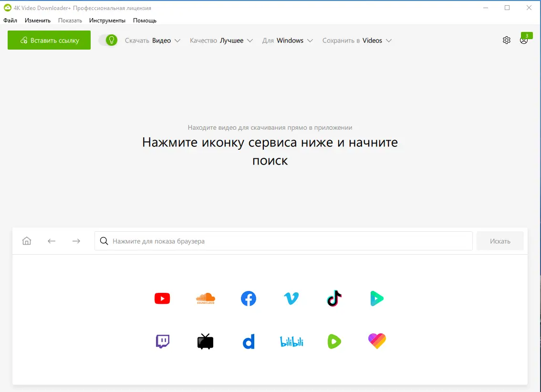This screenshot has width=541, height=392.
Task: Click the green Вставить ссылку button
Action: point(49,40)
